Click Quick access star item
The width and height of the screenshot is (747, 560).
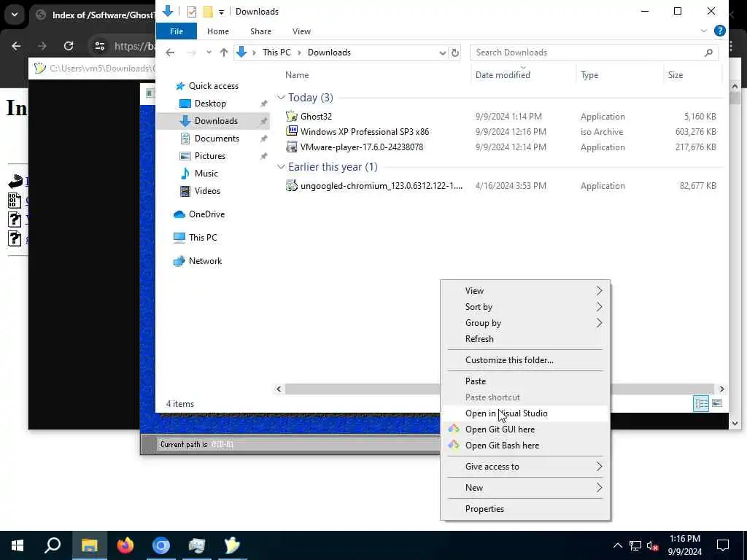[214, 86]
